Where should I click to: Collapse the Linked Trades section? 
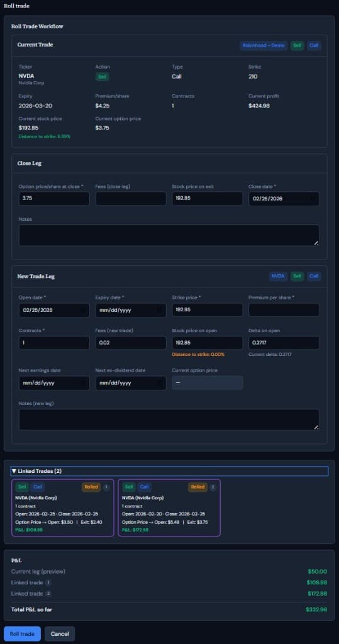click(x=170, y=471)
